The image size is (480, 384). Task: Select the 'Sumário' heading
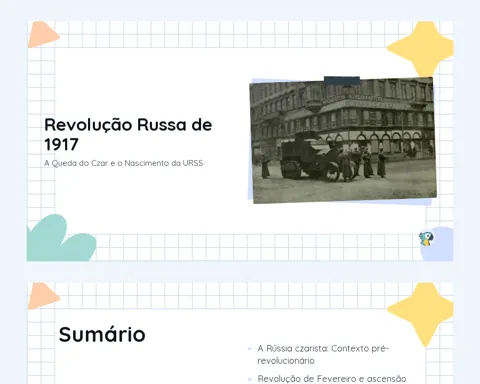(x=102, y=334)
